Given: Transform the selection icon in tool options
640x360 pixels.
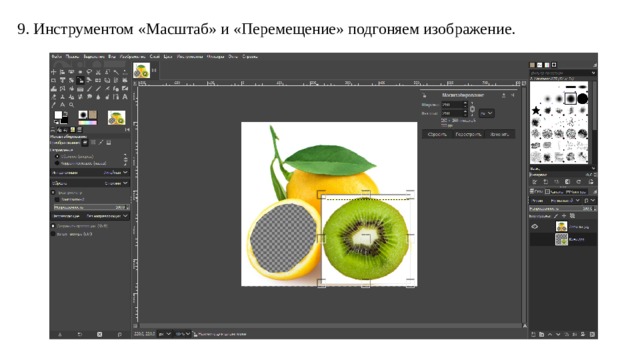Looking at the screenshot, I should (93, 142).
